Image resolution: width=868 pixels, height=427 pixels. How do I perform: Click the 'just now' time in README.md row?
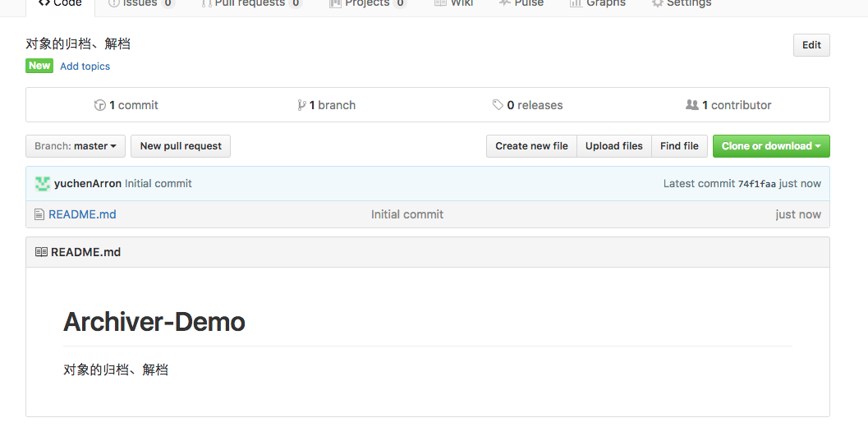point(798,214)
